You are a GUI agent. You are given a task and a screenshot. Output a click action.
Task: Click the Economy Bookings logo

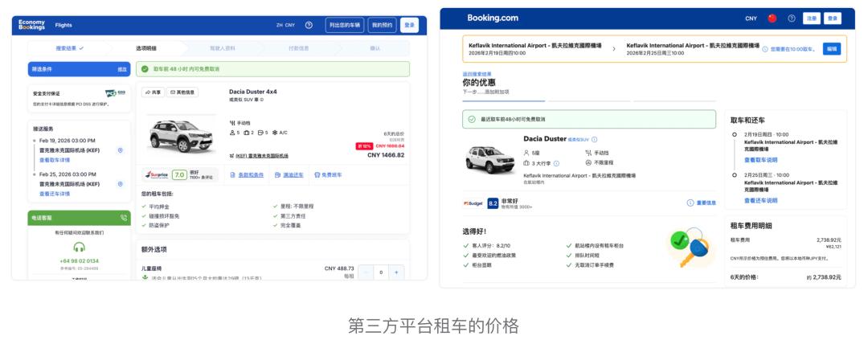click(31, 25)
